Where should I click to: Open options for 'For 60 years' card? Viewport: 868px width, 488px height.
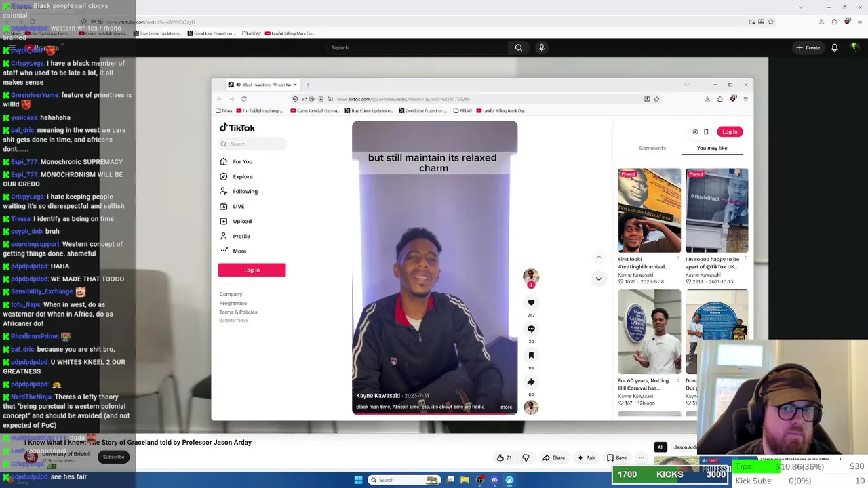(x=679, y=380)
